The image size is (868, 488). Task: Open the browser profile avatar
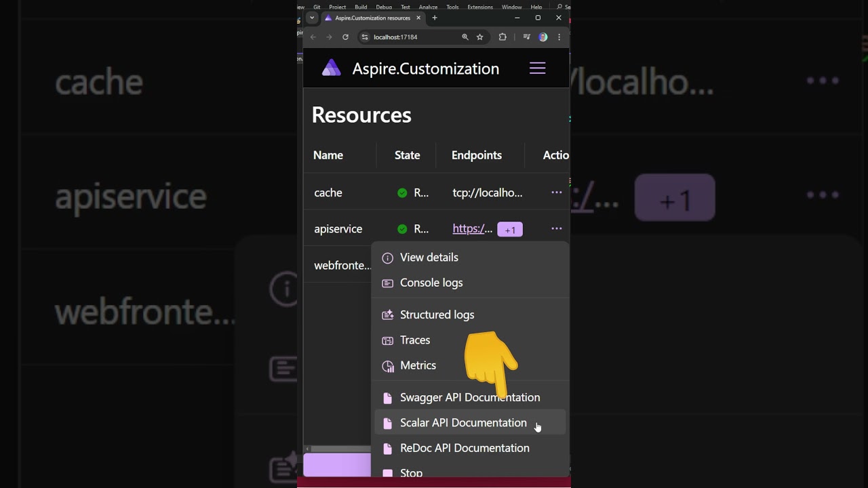click(x=543, y=37)
